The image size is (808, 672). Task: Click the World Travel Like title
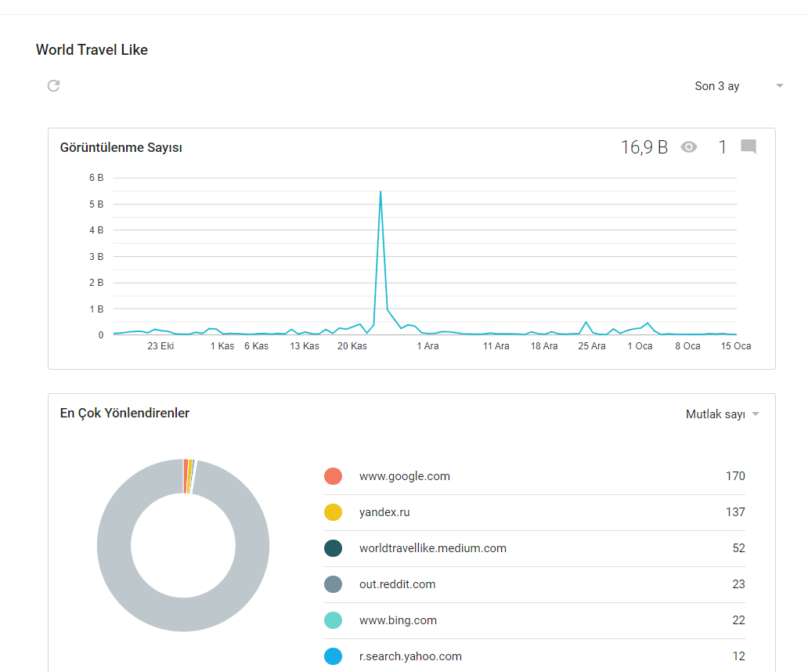click(92, 50)
